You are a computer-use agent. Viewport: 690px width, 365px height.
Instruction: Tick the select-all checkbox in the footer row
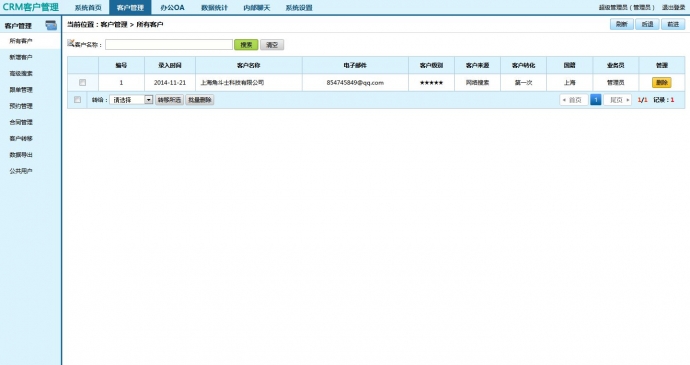[77, 100]
